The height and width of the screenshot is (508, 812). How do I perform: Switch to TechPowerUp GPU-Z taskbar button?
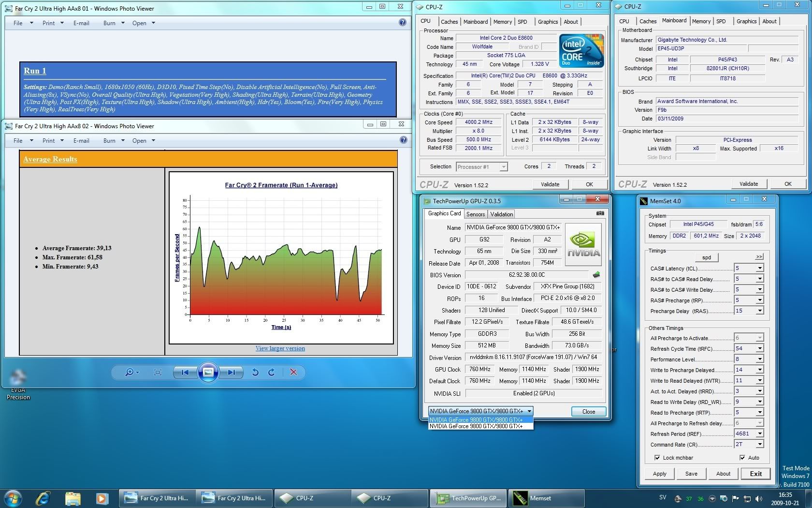point(468,498)
